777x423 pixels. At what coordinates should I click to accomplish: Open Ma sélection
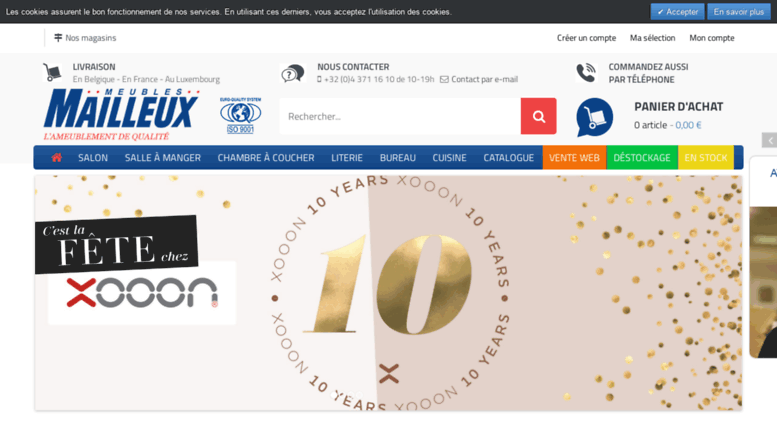[652, 38]
